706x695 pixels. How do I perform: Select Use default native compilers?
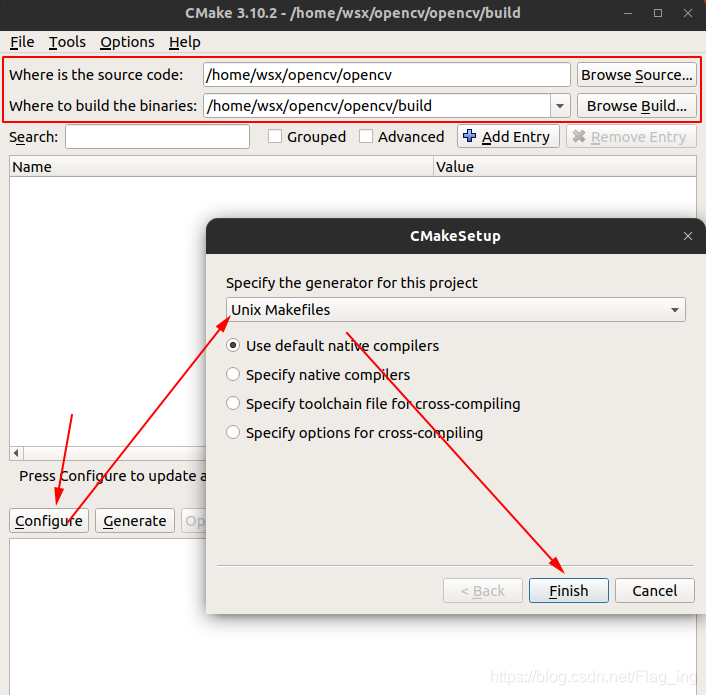333,346
